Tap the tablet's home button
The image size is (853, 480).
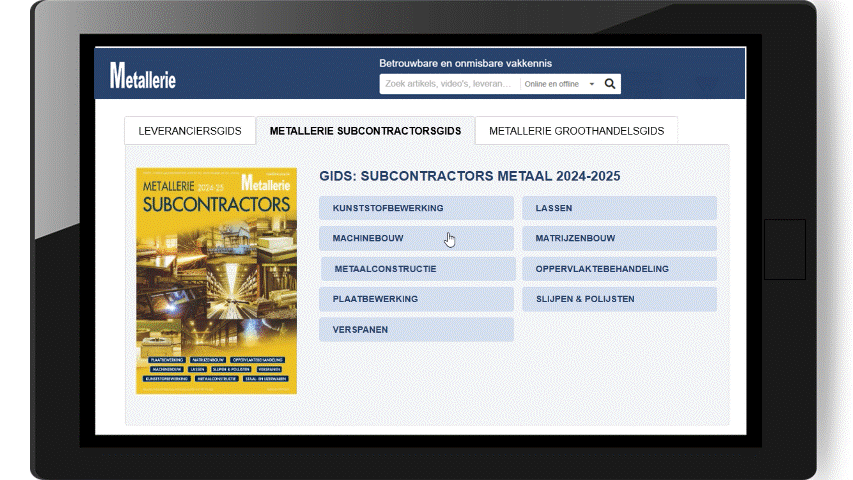(784, 249)
